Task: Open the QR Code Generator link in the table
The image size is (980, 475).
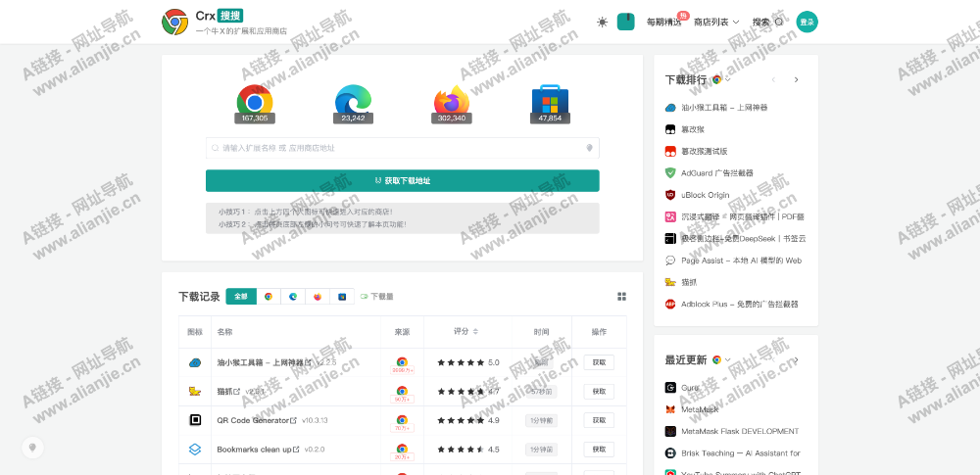Action: point(257,420)
